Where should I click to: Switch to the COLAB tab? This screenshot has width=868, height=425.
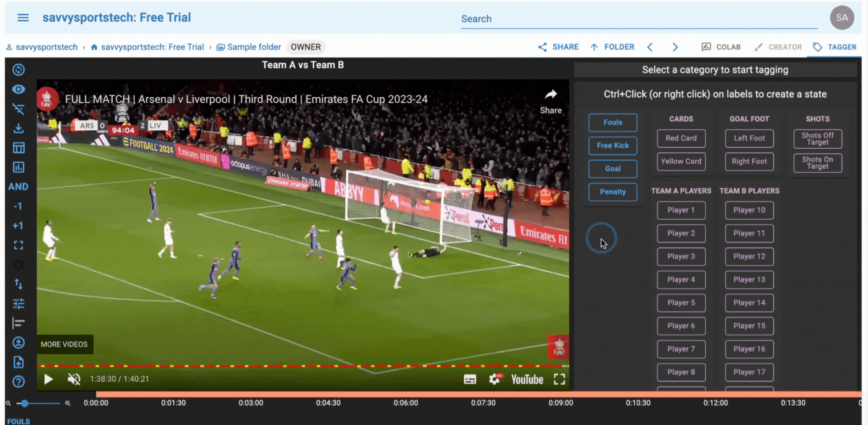point(721,47)
